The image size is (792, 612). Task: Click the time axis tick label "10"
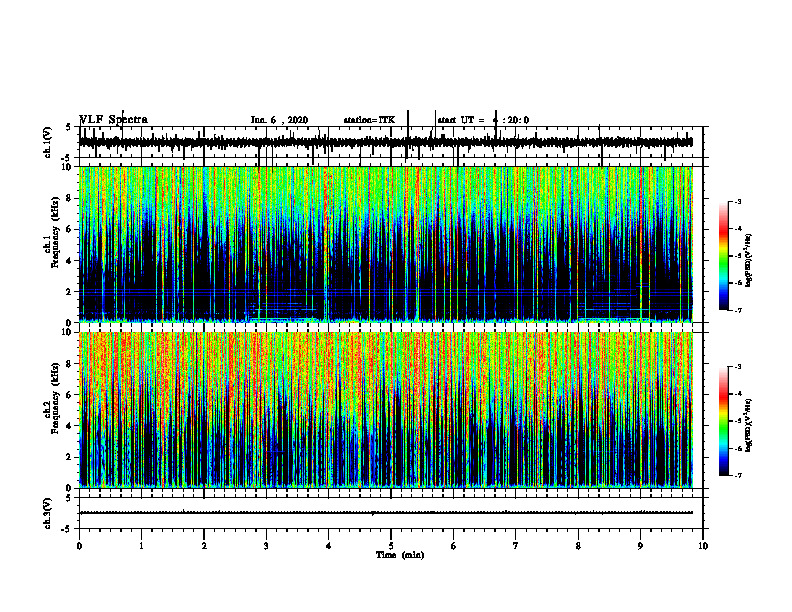pyautogui.click(x=703, y=546)
